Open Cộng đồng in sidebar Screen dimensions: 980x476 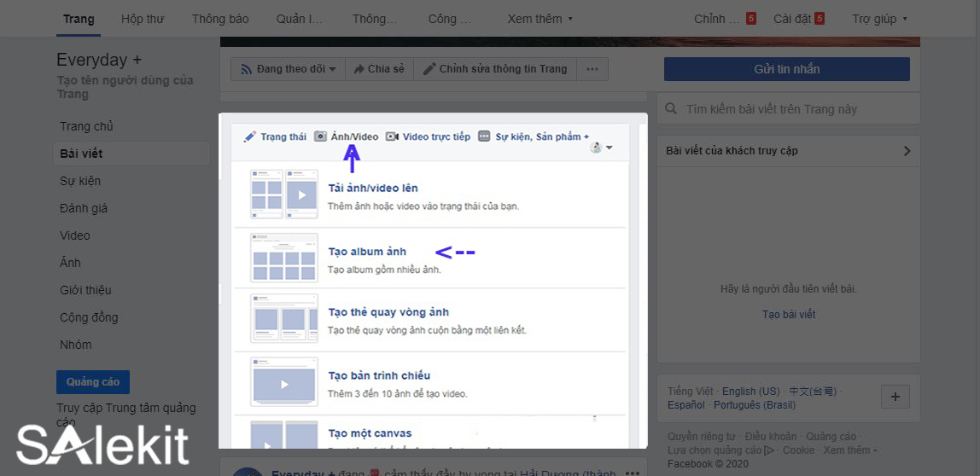(x=89, y=317)
